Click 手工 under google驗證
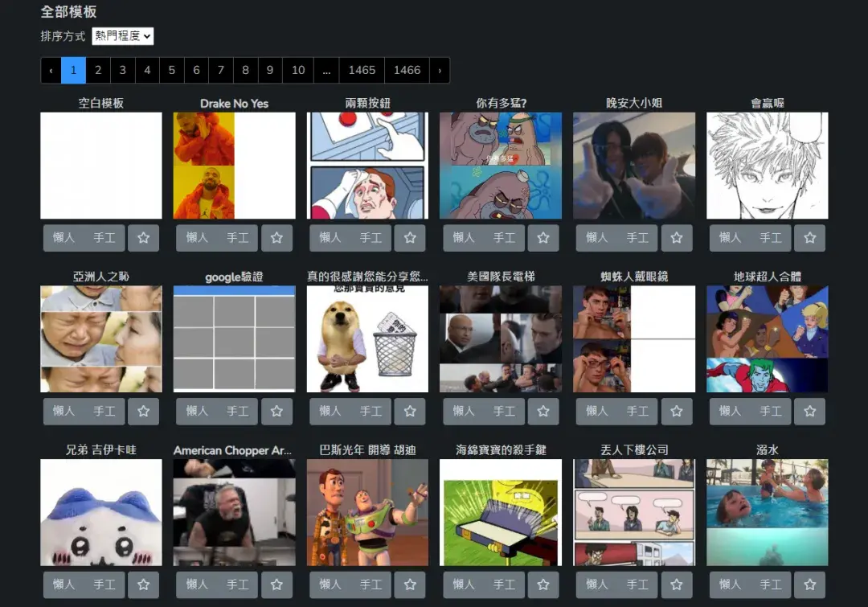 237,412
